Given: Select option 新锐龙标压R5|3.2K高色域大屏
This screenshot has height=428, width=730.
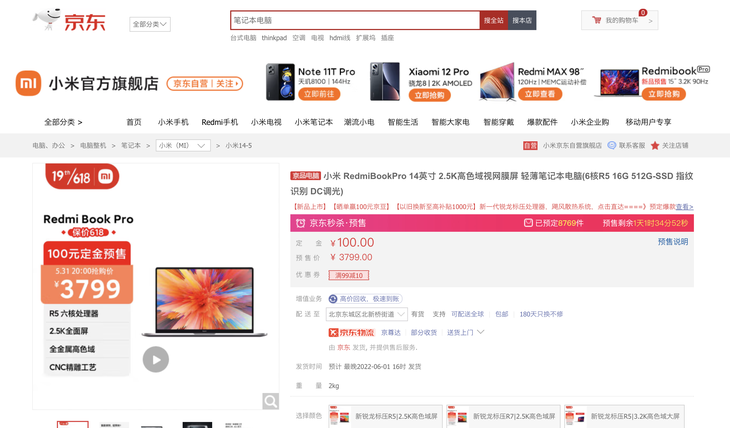Looking at the screenshot, I should coord(624,416).
